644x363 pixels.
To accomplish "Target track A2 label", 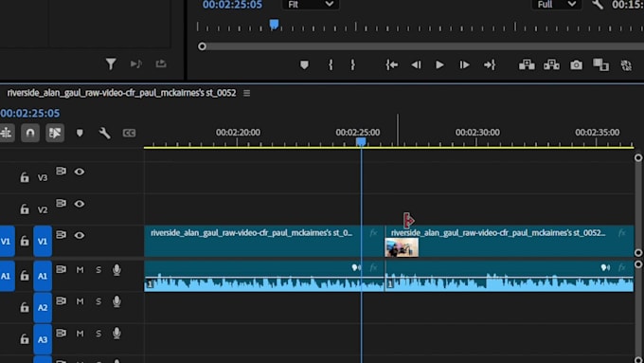I will click(43, 307).
